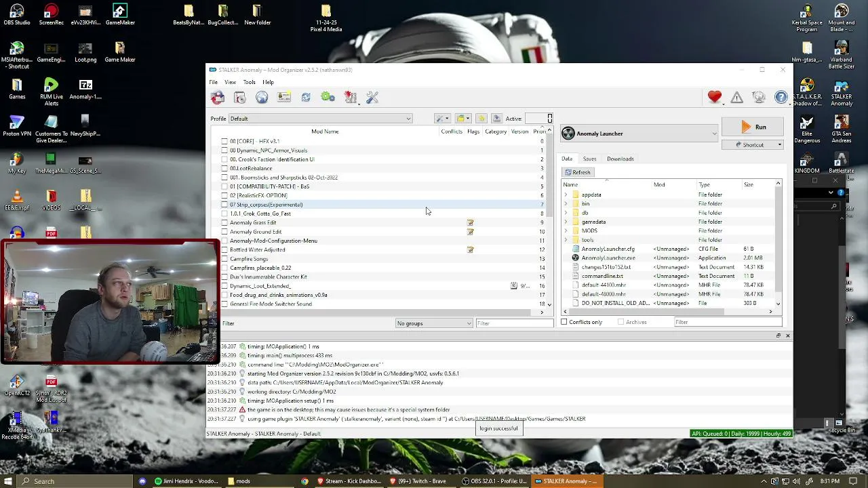Screen dimensions: 868x488
Task: Enable Boomsticks and Sharpsticks mod checkbox
Action: point(224,178)
